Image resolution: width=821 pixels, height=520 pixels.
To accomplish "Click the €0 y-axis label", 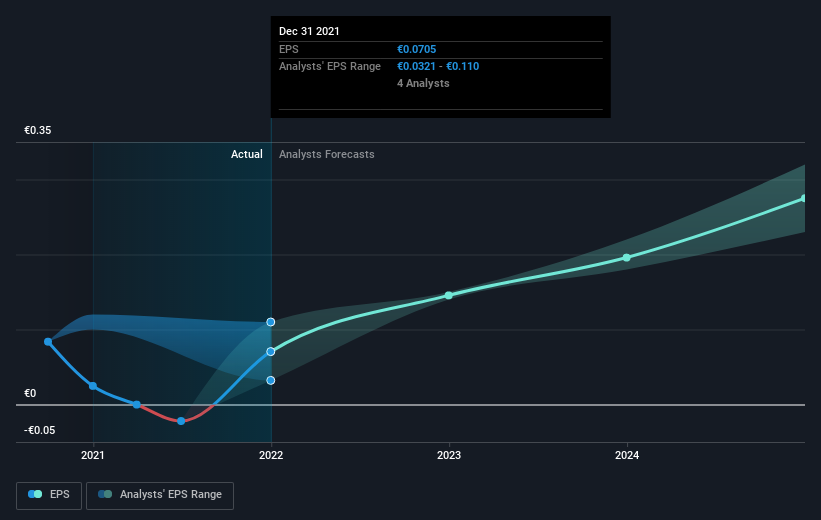I will 30,393.
